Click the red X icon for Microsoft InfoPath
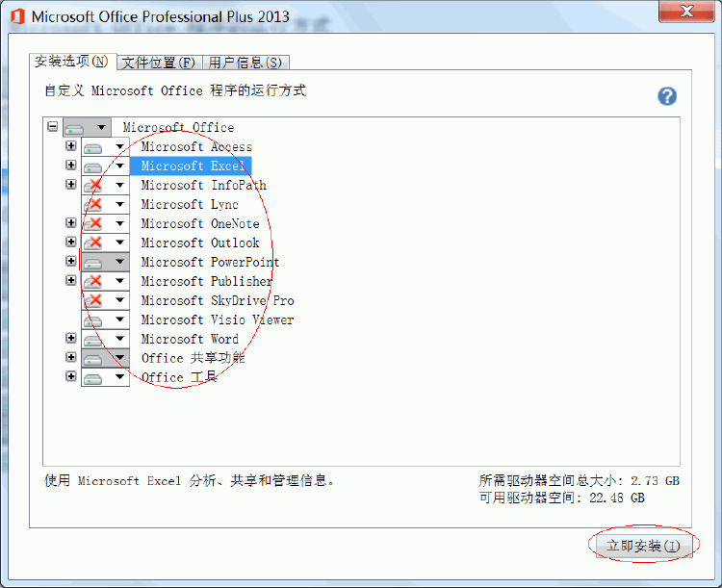The height and width of the screenshot is (588, 722). point(93,186)
